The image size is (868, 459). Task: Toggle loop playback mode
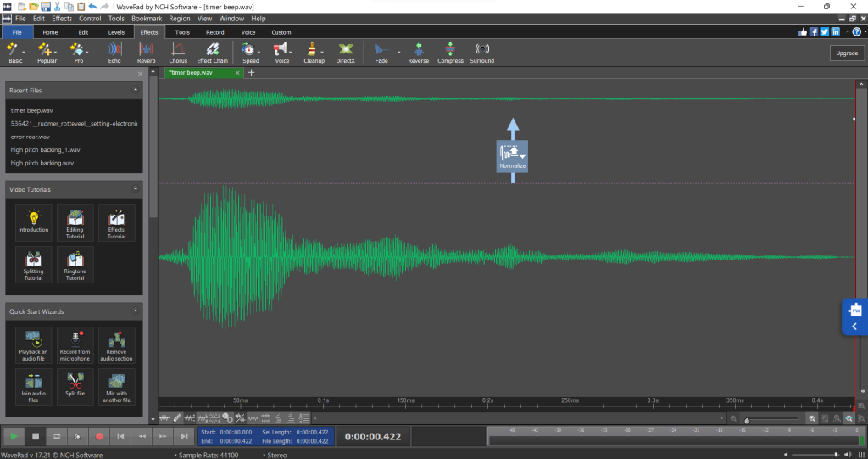[x=57, y=436]
